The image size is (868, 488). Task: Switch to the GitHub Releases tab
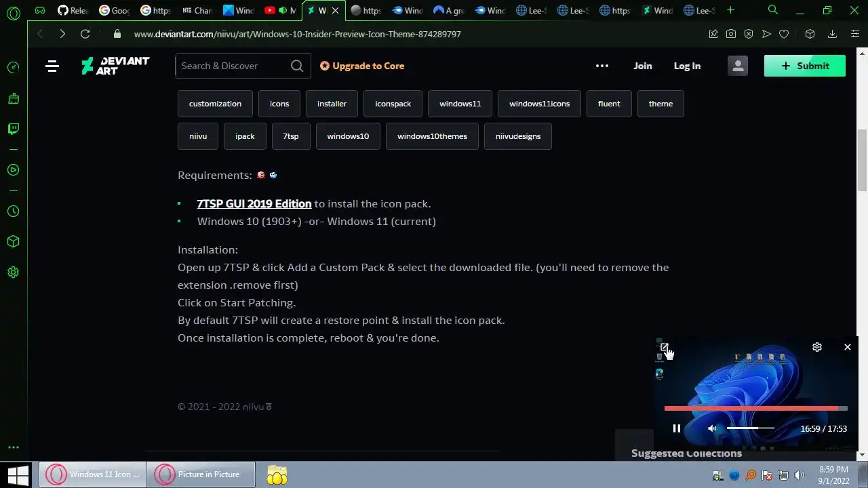point(73,10)
